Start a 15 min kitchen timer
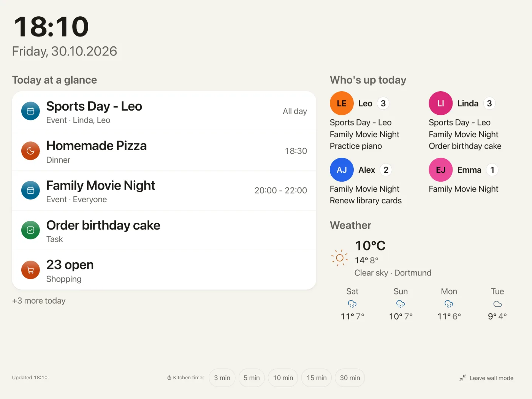 pos(317,378)
